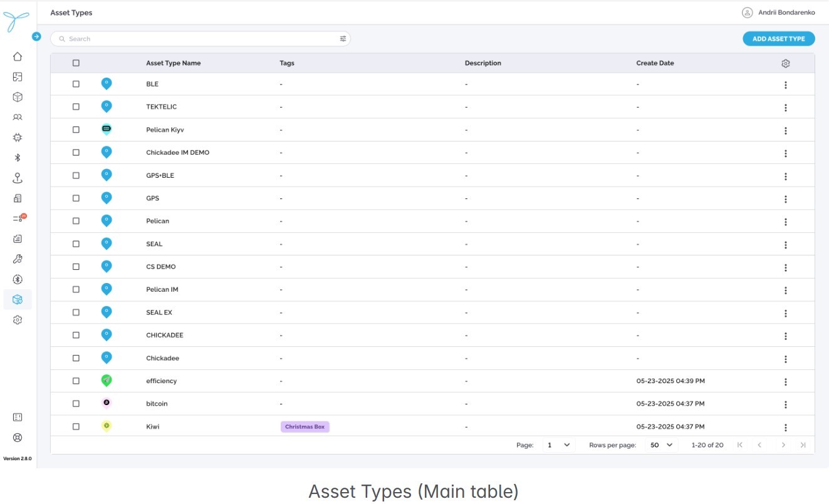Viewport: 829px width, 504px height.
Task: Expand the sidebar with the blue arrow button
Action: pos(36,37)
